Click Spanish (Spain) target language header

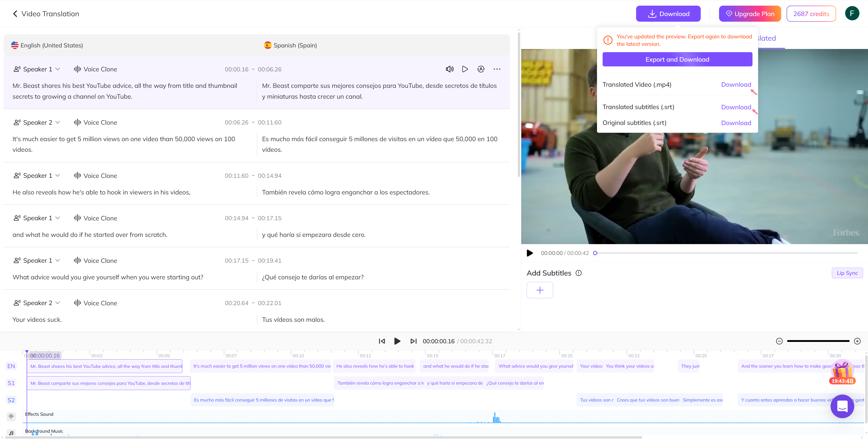tap(290, 45)
